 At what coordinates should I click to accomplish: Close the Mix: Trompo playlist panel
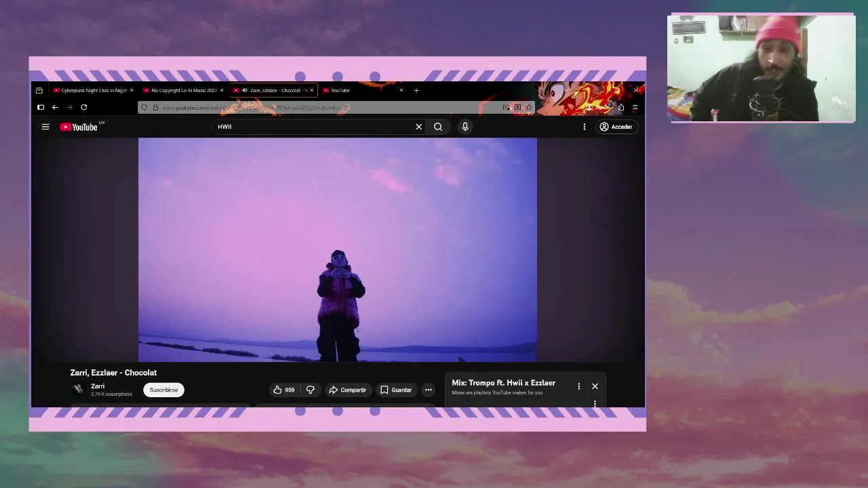(x=595, y=386)
